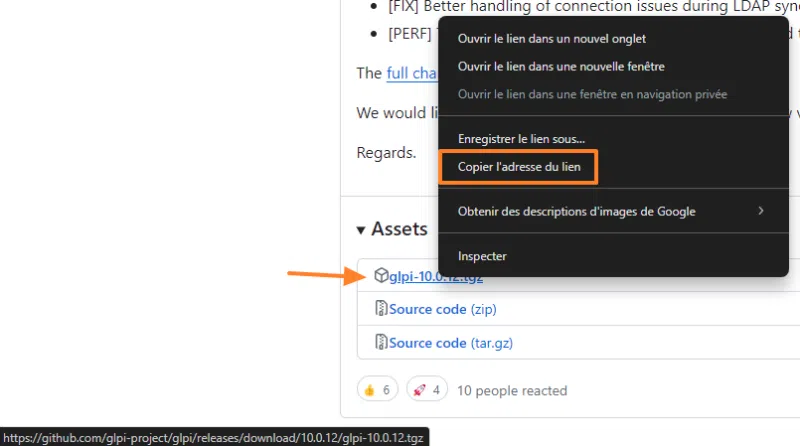Click the zip file icon for Source code (zip)
Screen dimensions: 800x446
click(381, 308)
